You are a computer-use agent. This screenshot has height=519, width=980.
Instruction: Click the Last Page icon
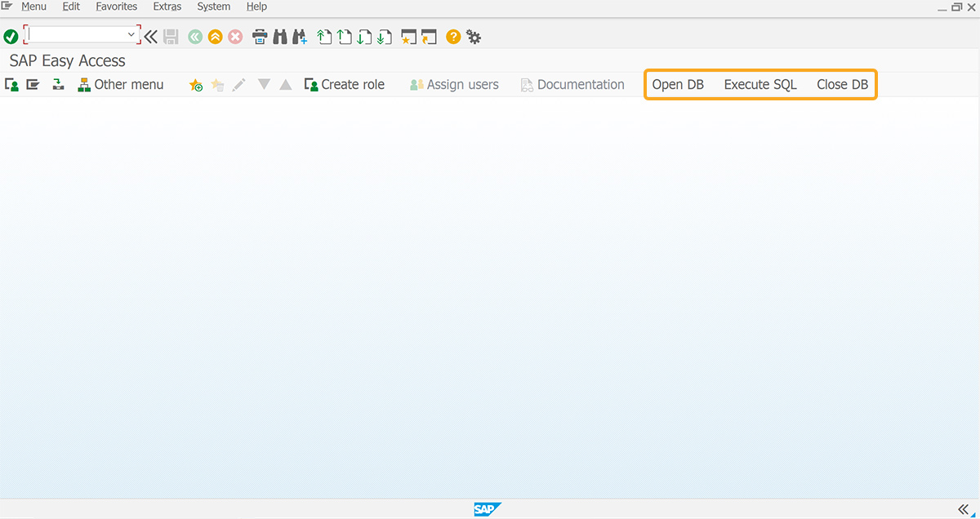tap(385, 37)
